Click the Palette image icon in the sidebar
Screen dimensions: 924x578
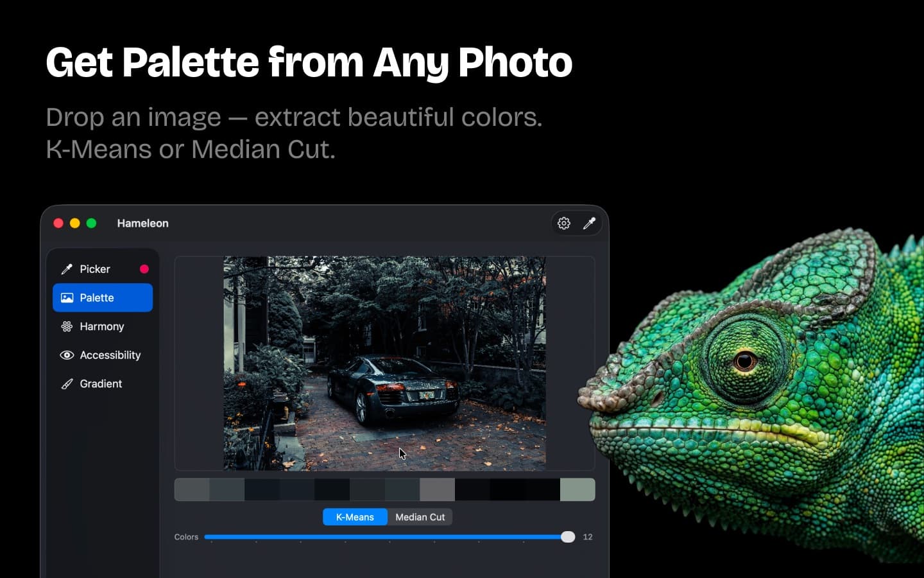click(x=67, y=297)
